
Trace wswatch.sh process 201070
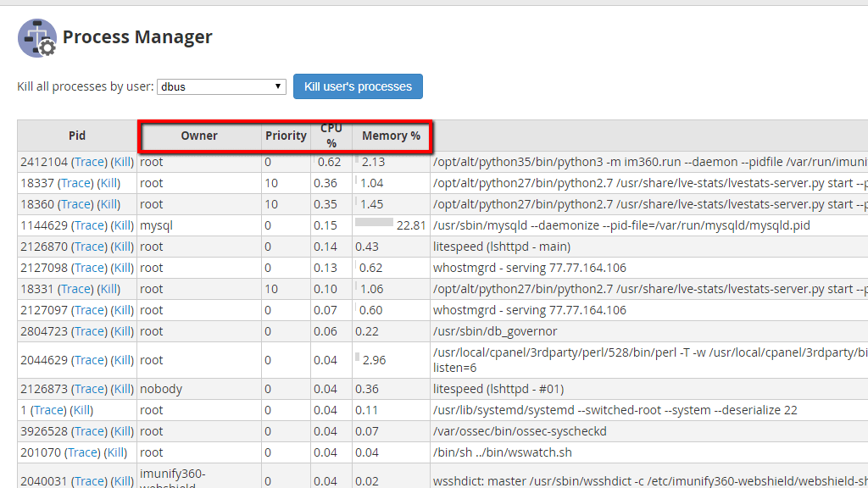tap(82, 452)
